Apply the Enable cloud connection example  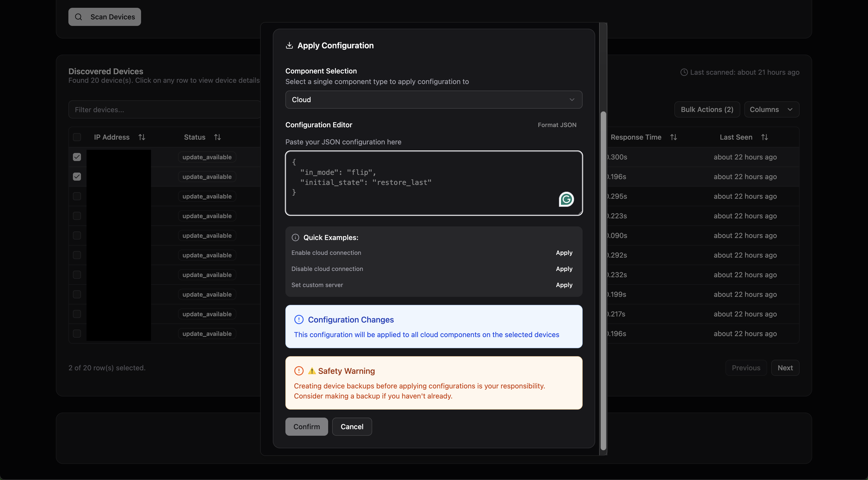click(564, 253)
